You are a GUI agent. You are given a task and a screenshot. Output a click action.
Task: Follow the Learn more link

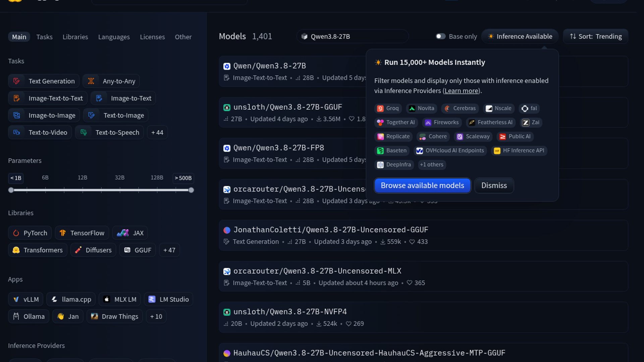[462, 91]
